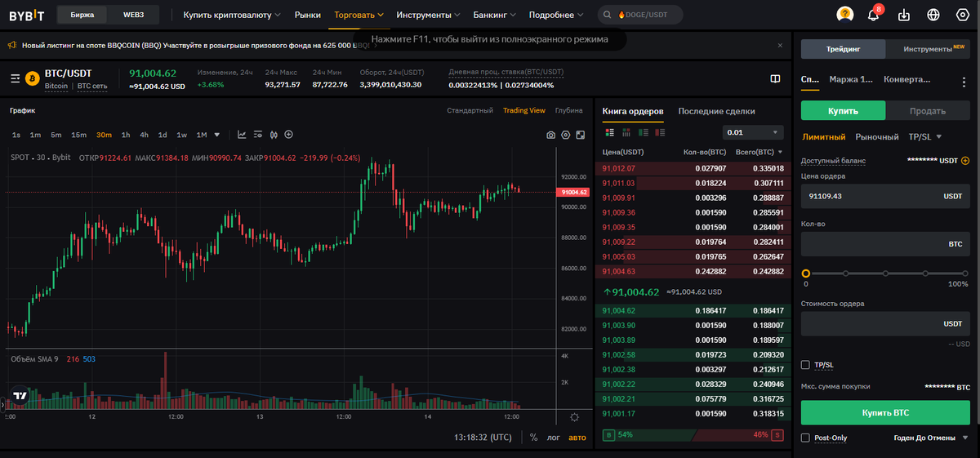Open the user profile avatar
This screenshot has height=458, width=980.
(x=845, y=15)
